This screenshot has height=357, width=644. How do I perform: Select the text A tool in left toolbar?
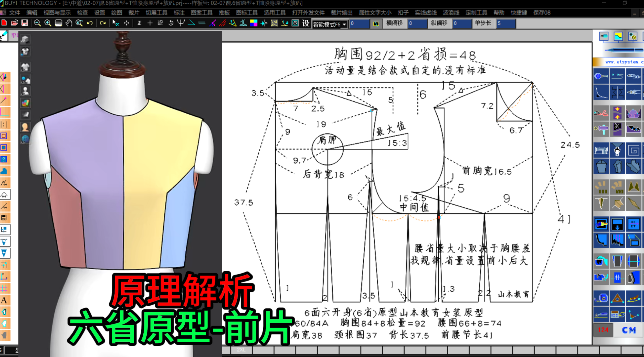4,300
